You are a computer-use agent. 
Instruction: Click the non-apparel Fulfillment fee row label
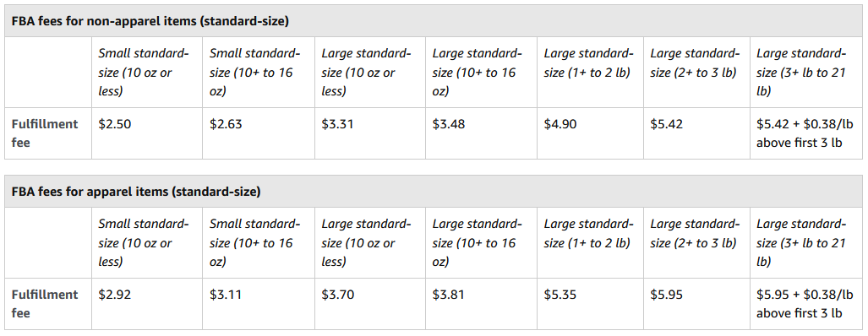(44, 133)
